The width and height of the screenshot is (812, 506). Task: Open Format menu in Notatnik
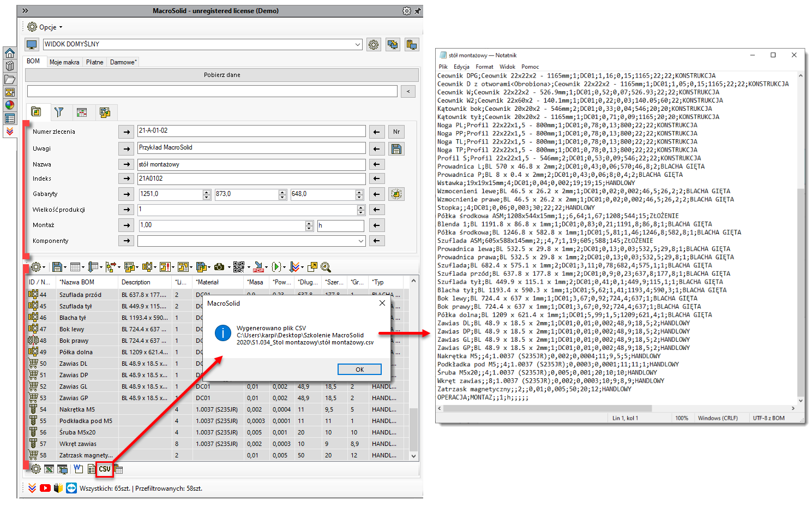[484, 67]
